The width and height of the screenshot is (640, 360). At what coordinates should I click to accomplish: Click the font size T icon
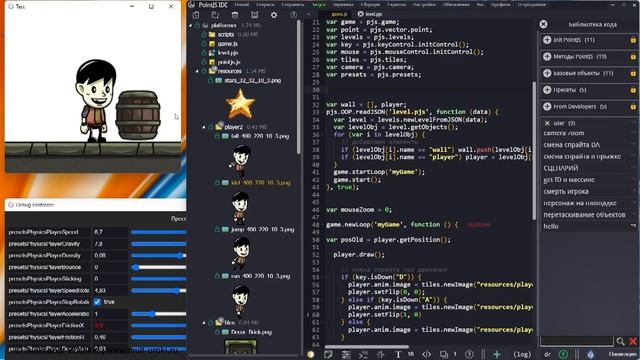pyautogui.click(x=398, y=354)
